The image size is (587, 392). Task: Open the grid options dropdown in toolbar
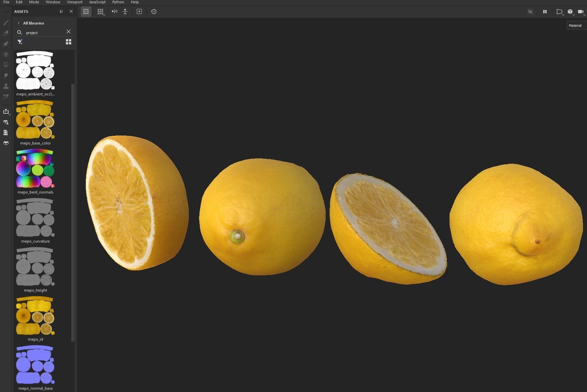pyautogui.click(x=101, y=12)
